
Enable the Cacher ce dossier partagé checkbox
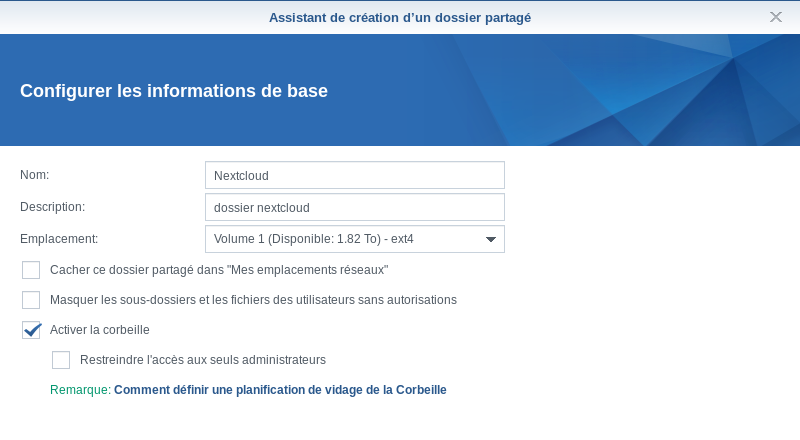31,270
